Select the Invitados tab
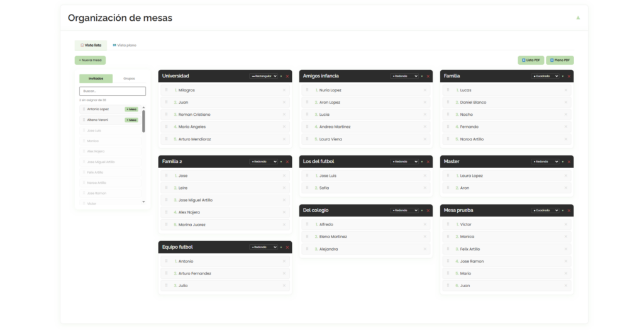The height and width of the screenshot is (330, 644). coord(96,79)
